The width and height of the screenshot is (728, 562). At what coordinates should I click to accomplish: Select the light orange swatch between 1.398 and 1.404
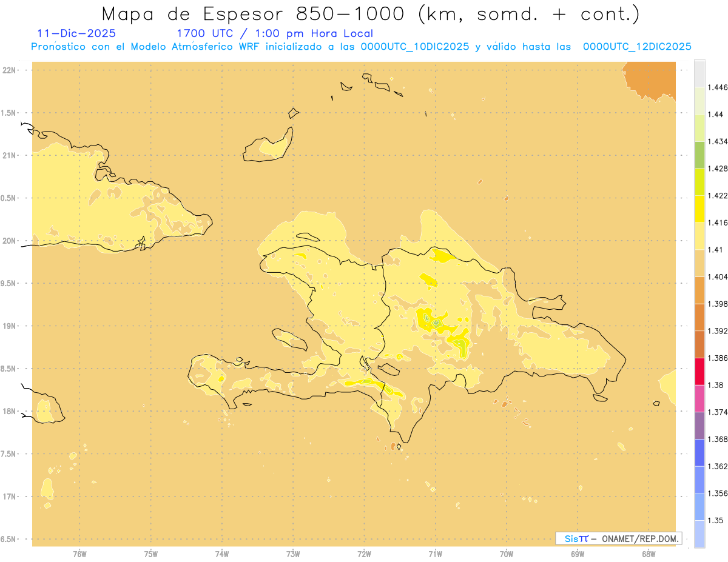pos(699,290)
